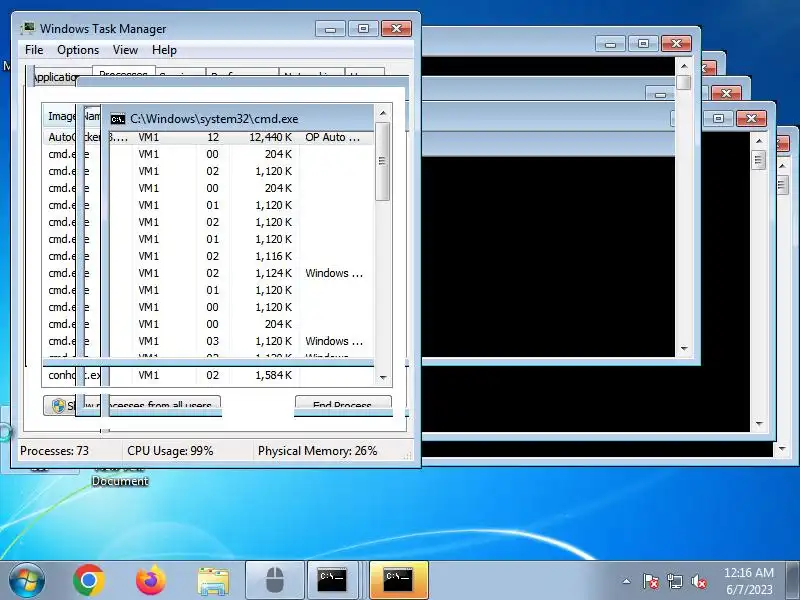Close the rearmost cmd window
The height and width of the screenshot is (600, 800).
coord(676,43)
